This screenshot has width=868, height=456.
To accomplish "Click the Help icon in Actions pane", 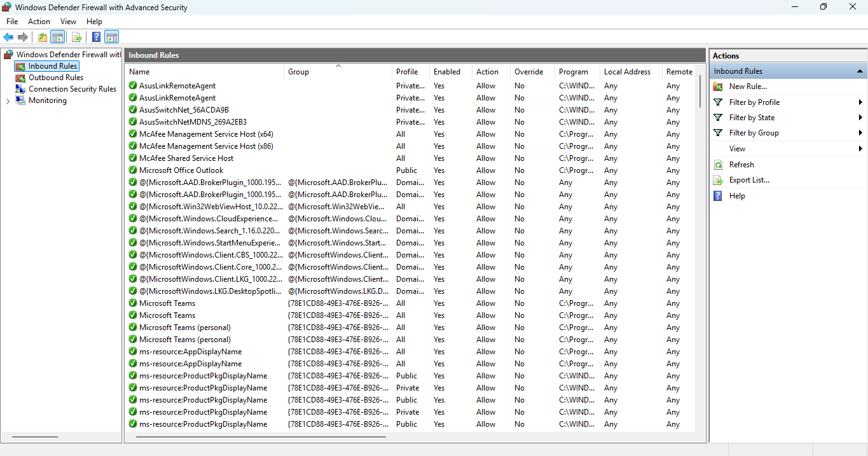I will click(718, 196).
